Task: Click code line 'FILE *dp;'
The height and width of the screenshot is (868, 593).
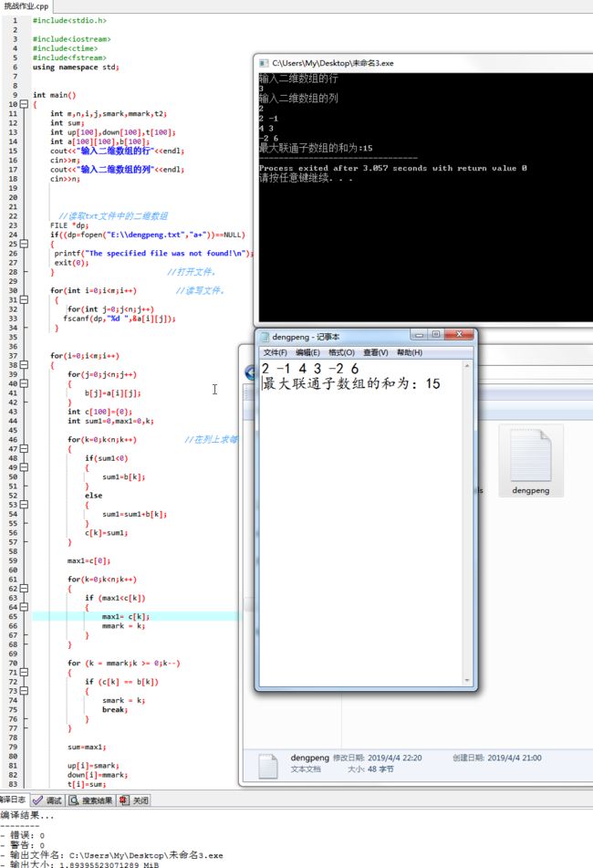Action: coord(69,225)
